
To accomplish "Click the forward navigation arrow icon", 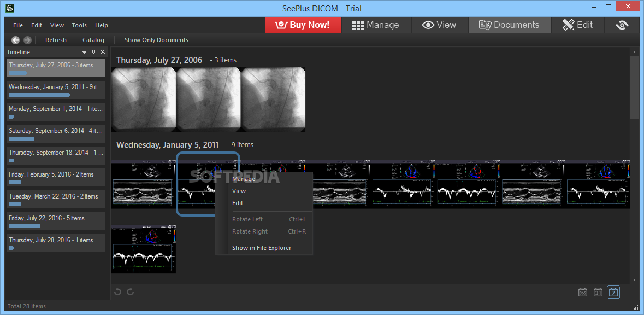I will [x=27, y=40].
